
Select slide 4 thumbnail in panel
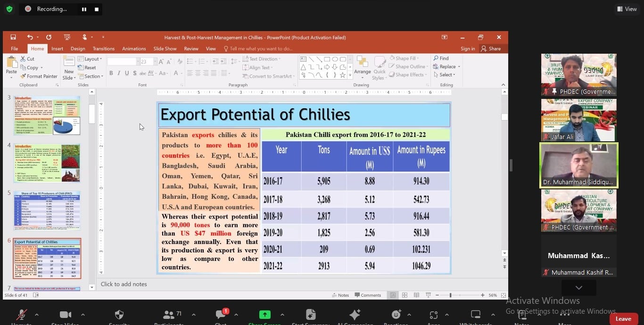pyautogui.click(x=47, y=163)
